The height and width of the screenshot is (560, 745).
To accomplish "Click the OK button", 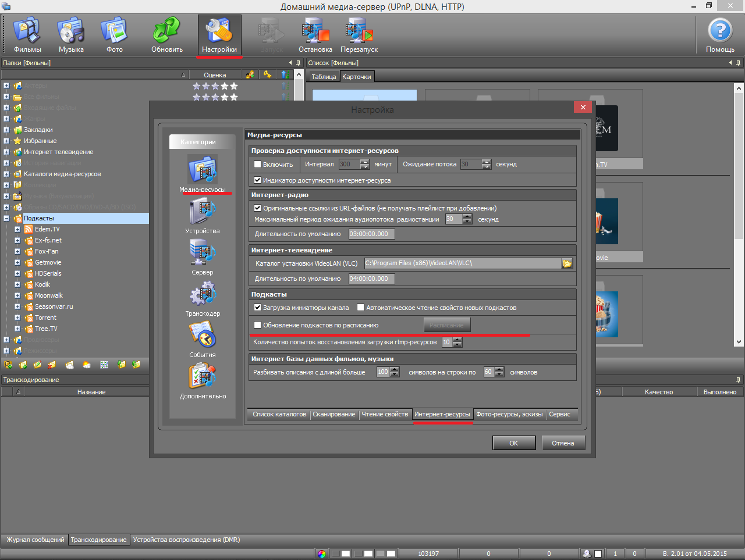I will 513,443.
